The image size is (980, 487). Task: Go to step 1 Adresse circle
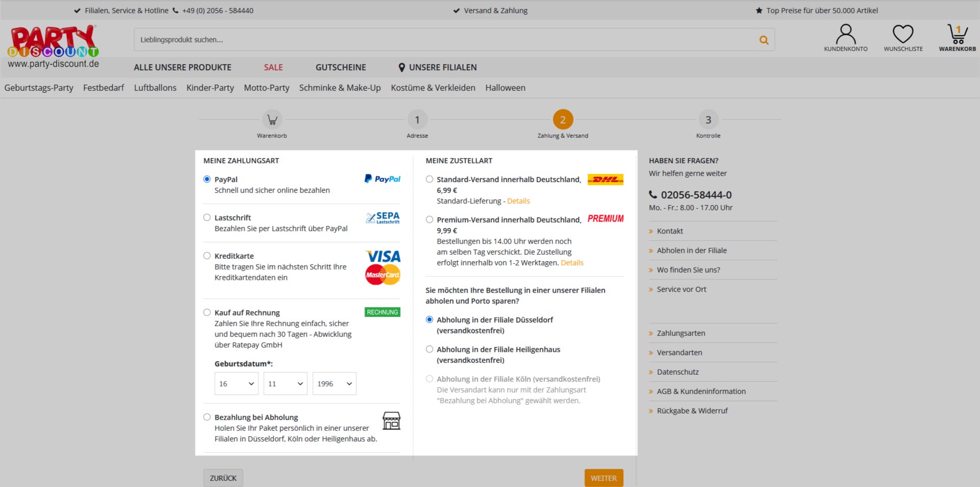tap(417, 120)
